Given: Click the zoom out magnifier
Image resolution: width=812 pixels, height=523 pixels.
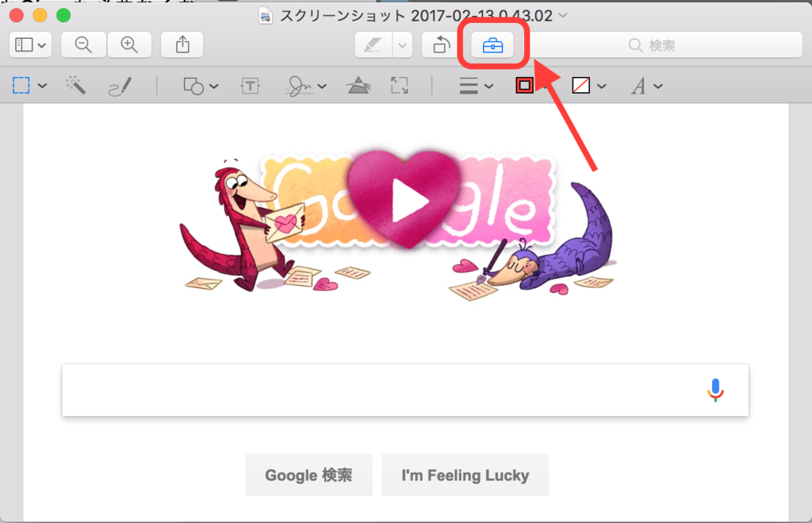Looking at the screenshot, I should 83,45.
